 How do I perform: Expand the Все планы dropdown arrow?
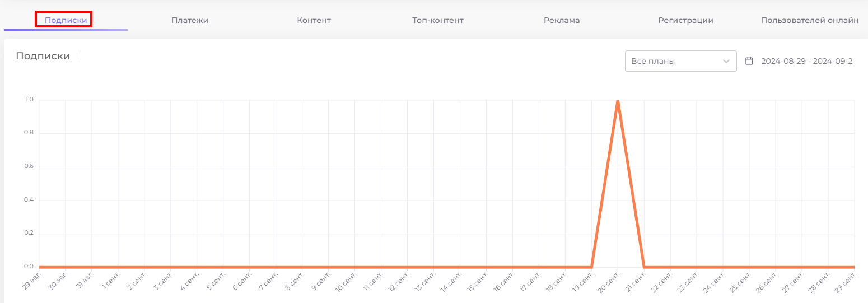click(726, 61)
